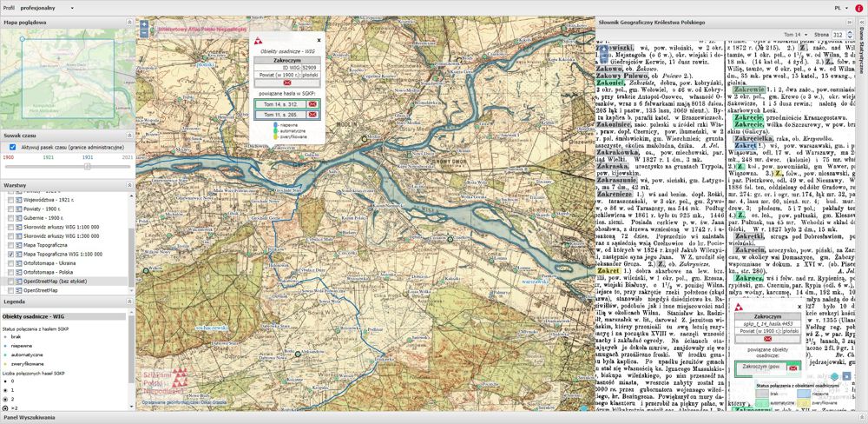The height and width of the screenshot is (424, 868).
Task: Open the red information icon at top right
Action: point(858,9)
